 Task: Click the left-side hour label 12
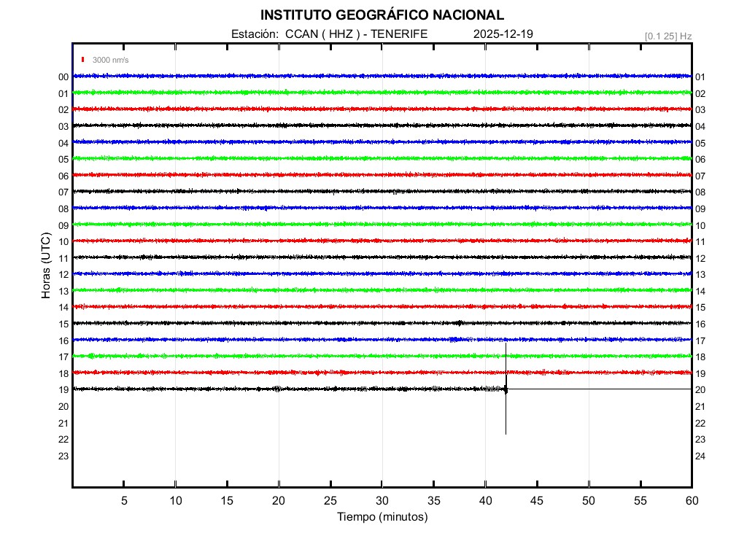point(63,275)
